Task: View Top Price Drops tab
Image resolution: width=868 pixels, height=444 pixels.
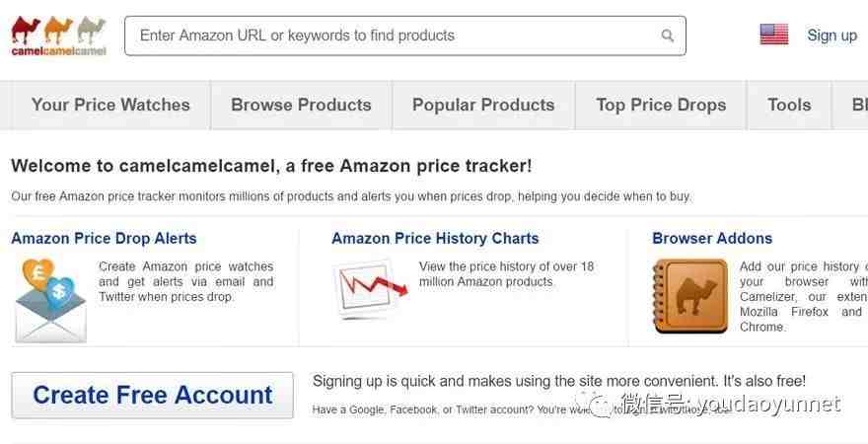Action: tap(661, 105)
